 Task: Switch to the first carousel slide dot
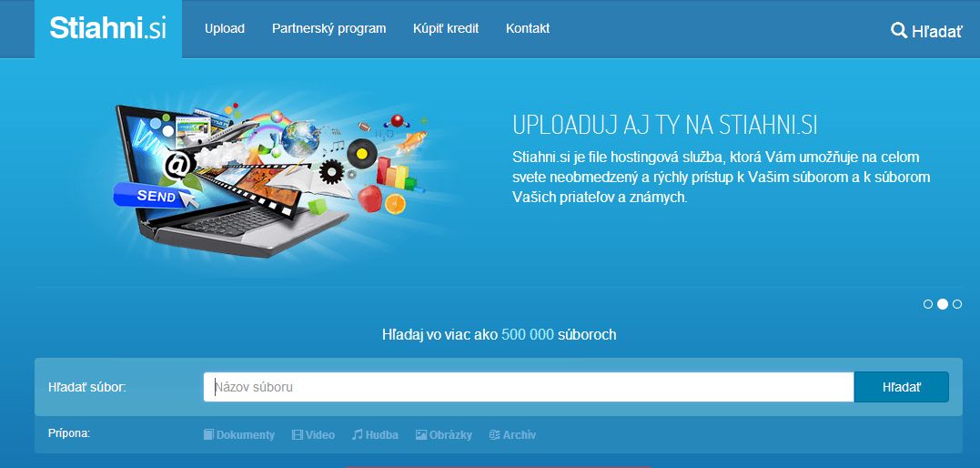(927, 304)
